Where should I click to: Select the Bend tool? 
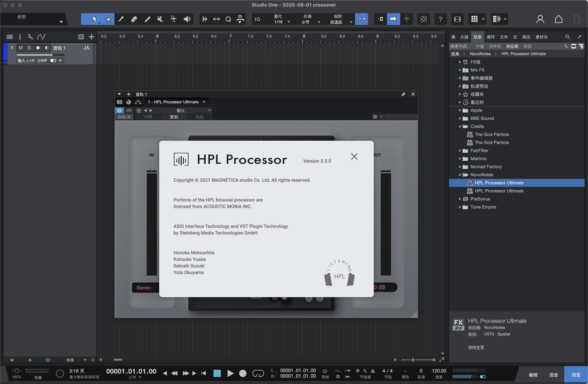173,19
